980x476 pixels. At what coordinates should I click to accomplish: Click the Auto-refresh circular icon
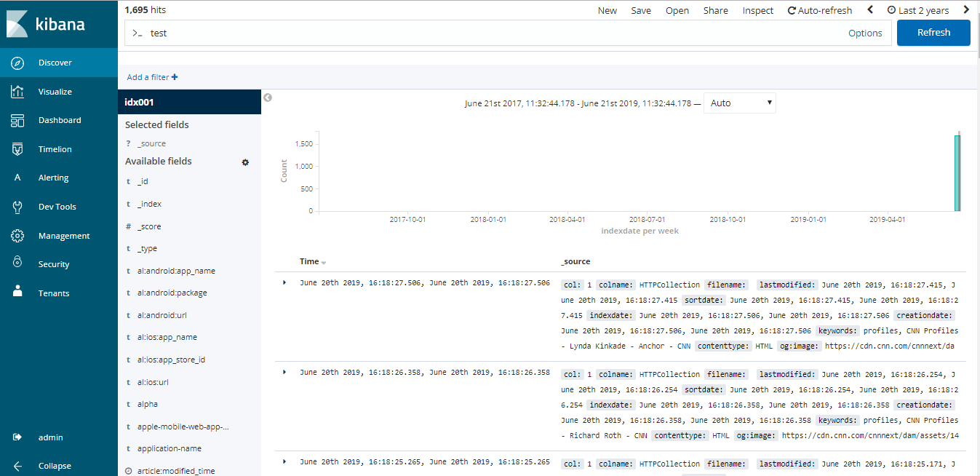click(792, 10)
